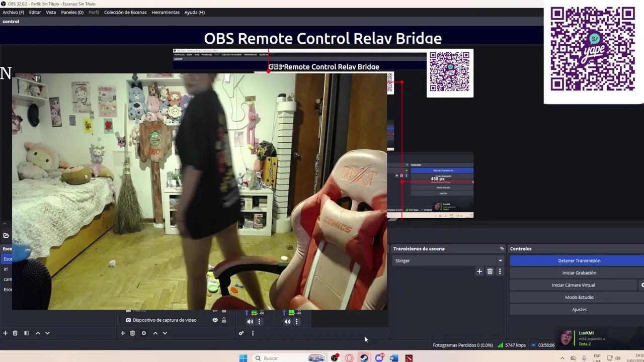644x362 pixels.
Task: Click the microphone icon in system tray
Action: pyautogui.click(x=584, y=358)
